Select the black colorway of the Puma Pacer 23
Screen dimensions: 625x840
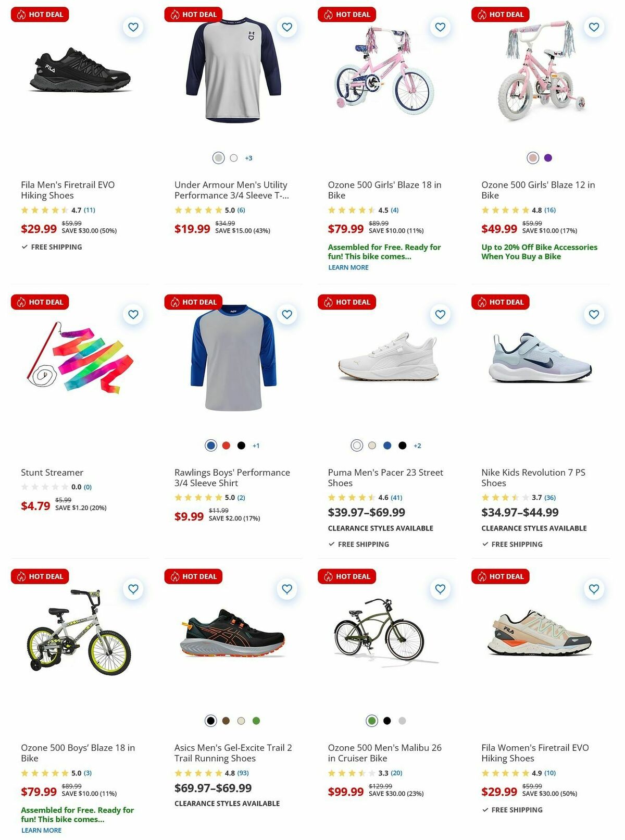(402, 446)
